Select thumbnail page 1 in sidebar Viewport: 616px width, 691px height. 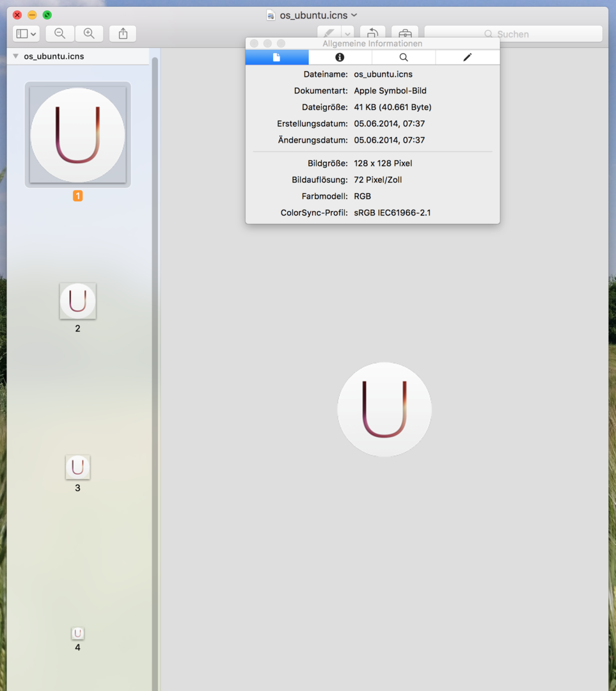77,135
